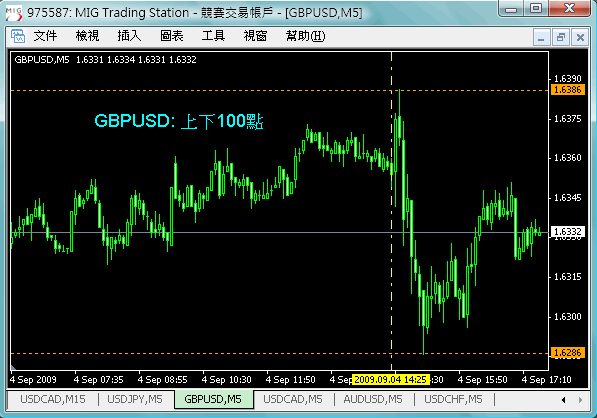The image size is (597, 418).
Task: Click the 4 Sep 07:35 time label
Action: coord(99,380)
